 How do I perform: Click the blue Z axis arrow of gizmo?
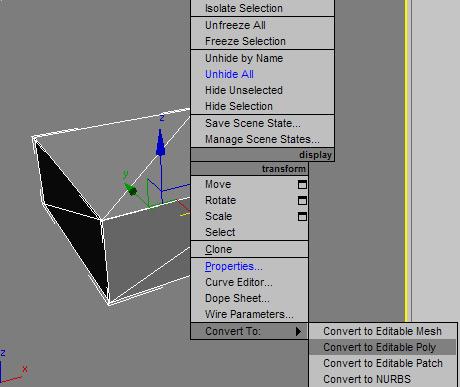point(161,143)
